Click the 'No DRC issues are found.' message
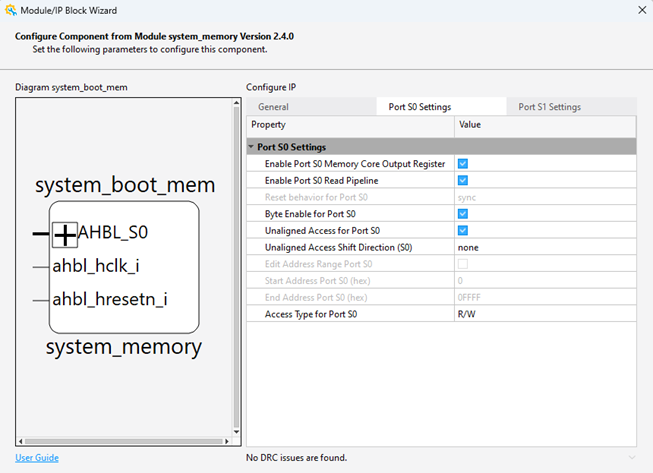This screenshot has height=473, width=653. (297, 458)
